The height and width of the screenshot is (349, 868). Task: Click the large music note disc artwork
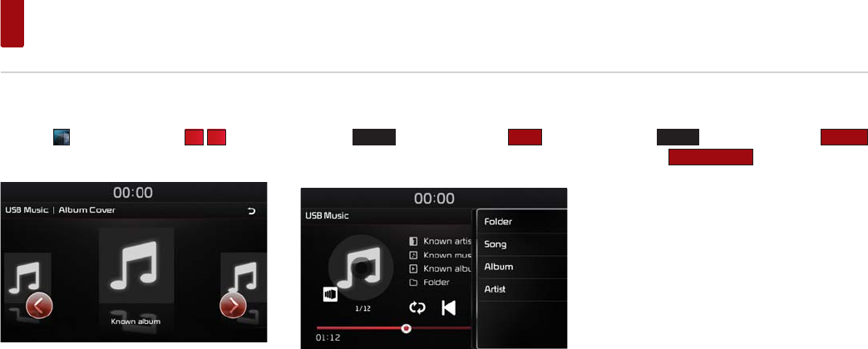[x=362, y=267]
